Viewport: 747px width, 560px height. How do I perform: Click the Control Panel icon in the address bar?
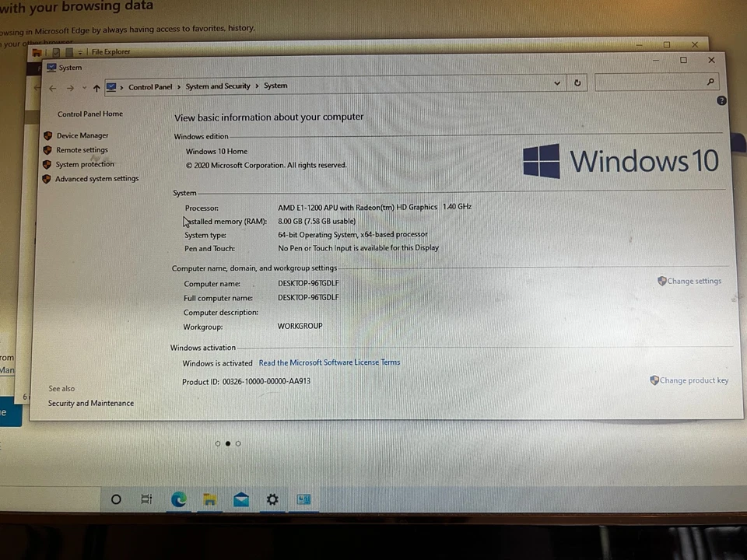pyautogui.click(x=111, y=86)
